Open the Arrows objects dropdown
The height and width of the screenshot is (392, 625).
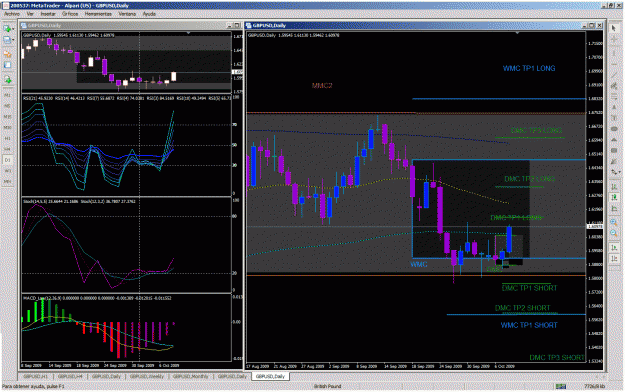tap(619, 172)
